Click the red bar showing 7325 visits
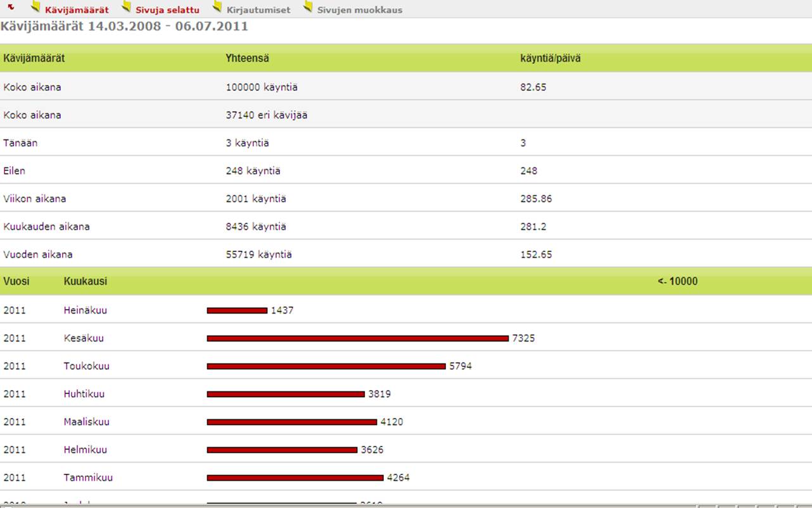 point(358,338)
